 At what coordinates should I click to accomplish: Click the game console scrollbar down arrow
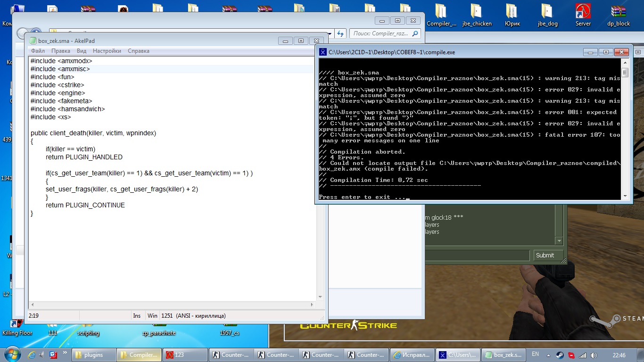(559, 240)
